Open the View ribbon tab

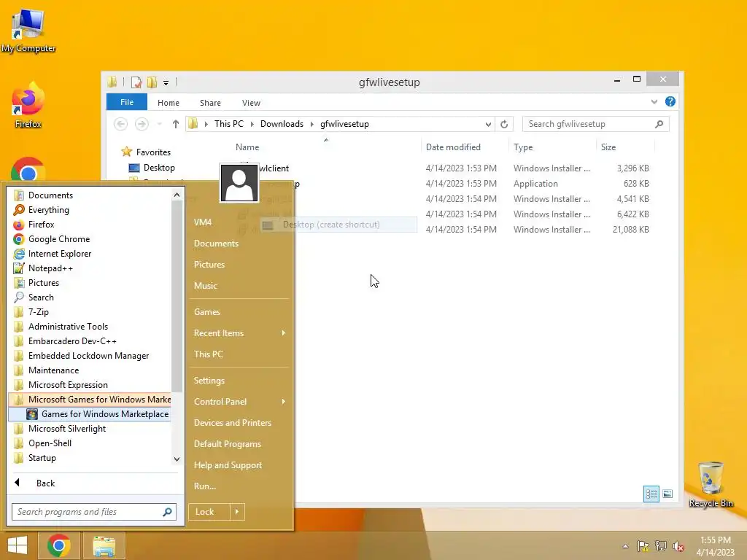[251, 103]
